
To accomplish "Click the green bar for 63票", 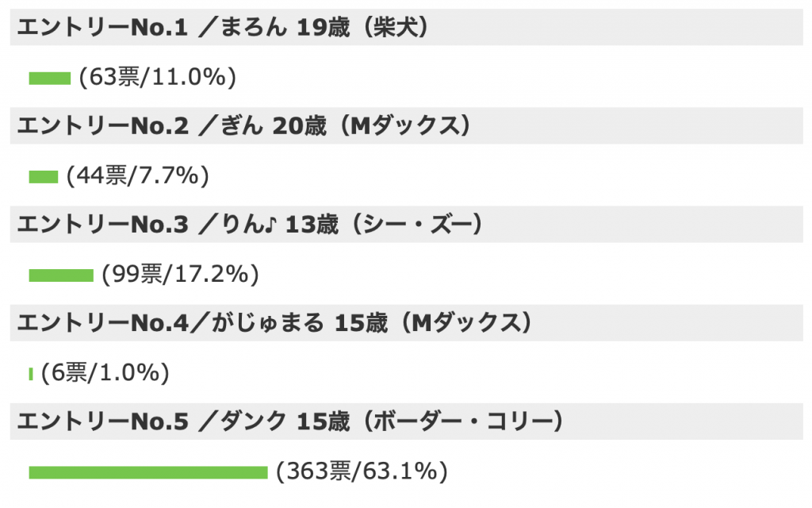I will pos(50,79).
